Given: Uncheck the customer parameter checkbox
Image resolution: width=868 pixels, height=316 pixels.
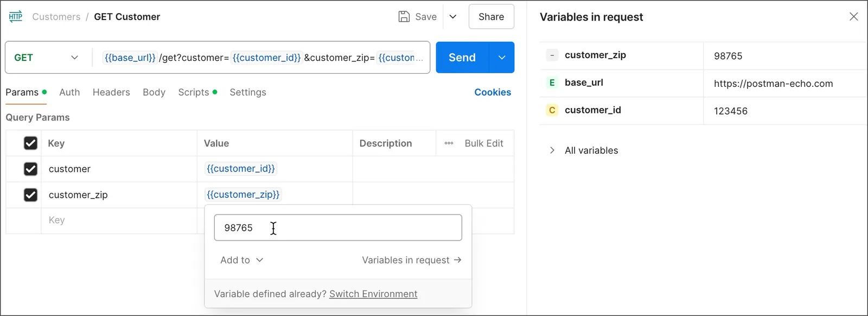Looking at the screenshot, I should tap(30, 169).
